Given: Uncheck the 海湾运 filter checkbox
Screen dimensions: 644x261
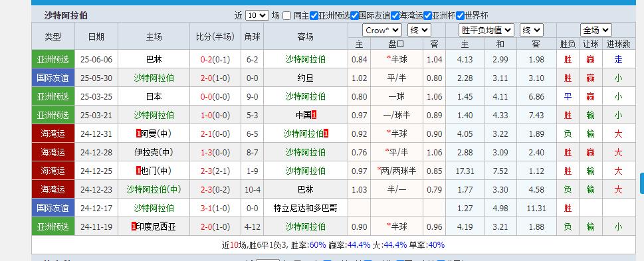Looking at the screenshot, I should coord(395,15).
